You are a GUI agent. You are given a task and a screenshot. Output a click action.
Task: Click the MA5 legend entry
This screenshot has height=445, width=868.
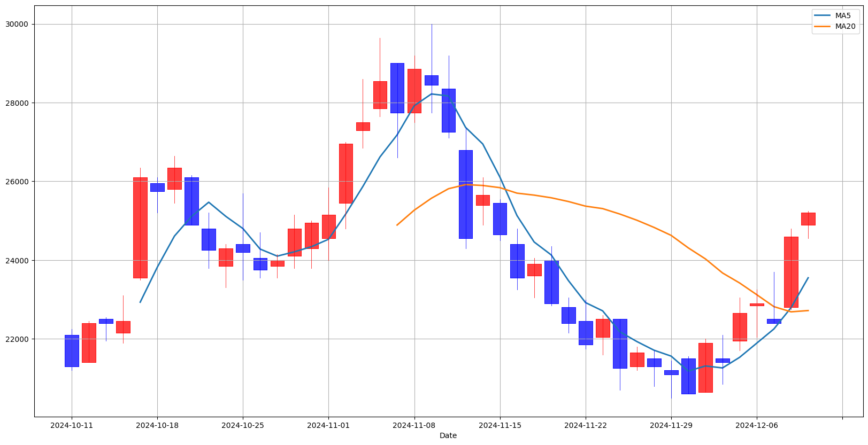pyautogui.click(x=836, y=15)
